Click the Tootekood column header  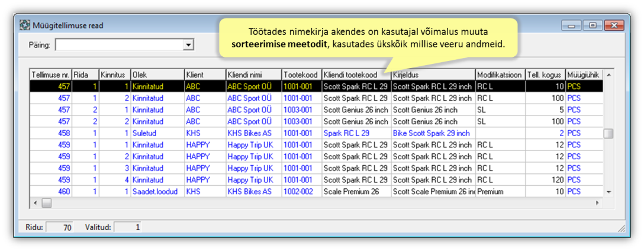pos(301,75)
